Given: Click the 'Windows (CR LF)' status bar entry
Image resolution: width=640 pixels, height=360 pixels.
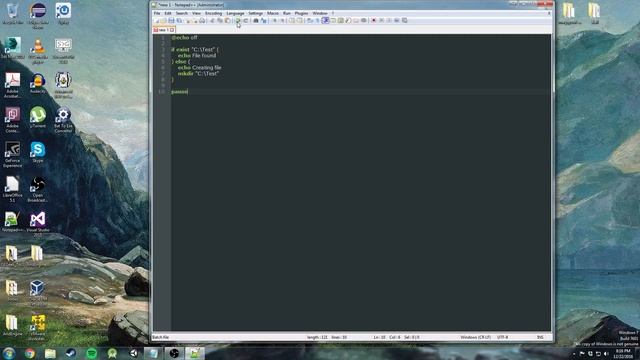Looking at the screenshot, I should pyautogui.click(x=476, y=338).
